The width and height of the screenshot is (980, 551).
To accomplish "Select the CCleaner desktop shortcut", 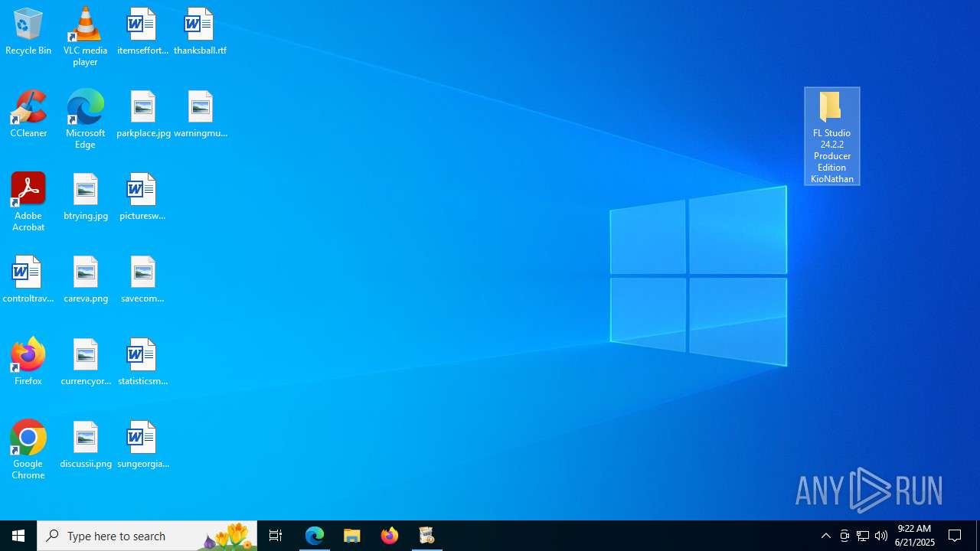I will [28, 115].
